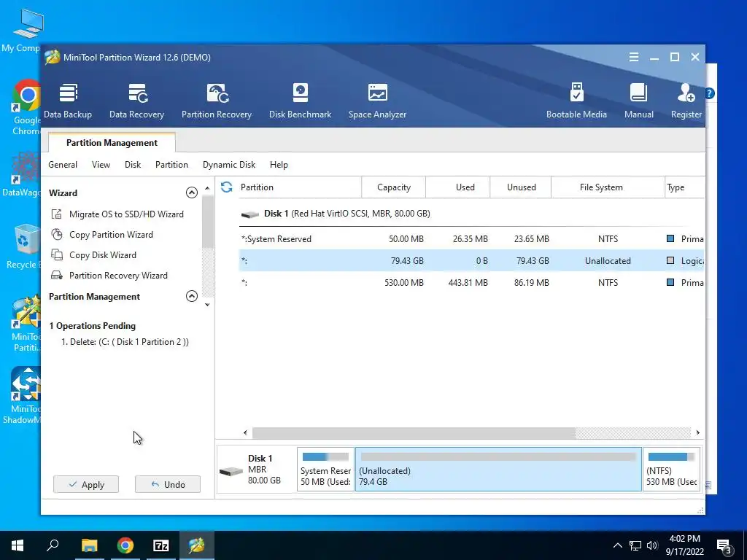The height and width of the screenshot is (560, 747).
Task: Select the 530.00 MB NTFS partition row
Action: [472, 283]
